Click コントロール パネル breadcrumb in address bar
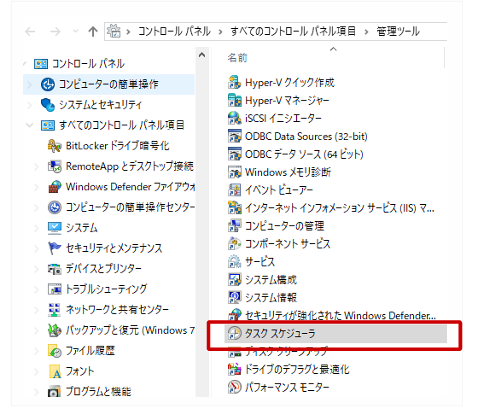 (174, 31)
